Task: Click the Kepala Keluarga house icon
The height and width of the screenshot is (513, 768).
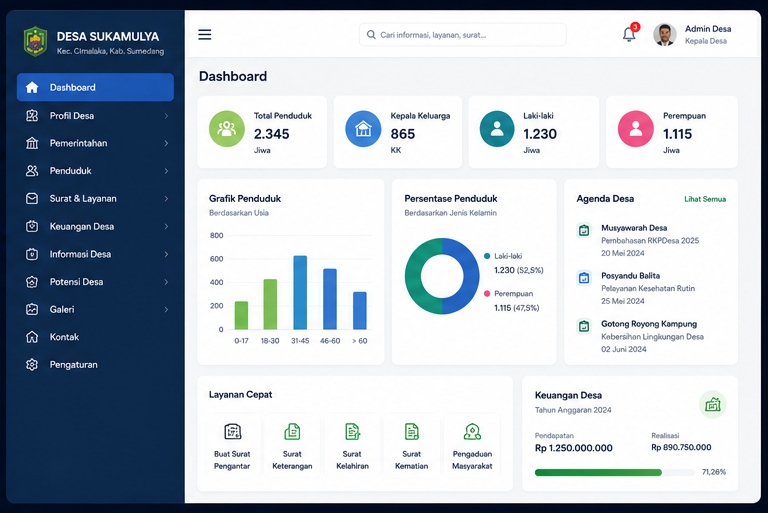Action: tap(363, 129)
